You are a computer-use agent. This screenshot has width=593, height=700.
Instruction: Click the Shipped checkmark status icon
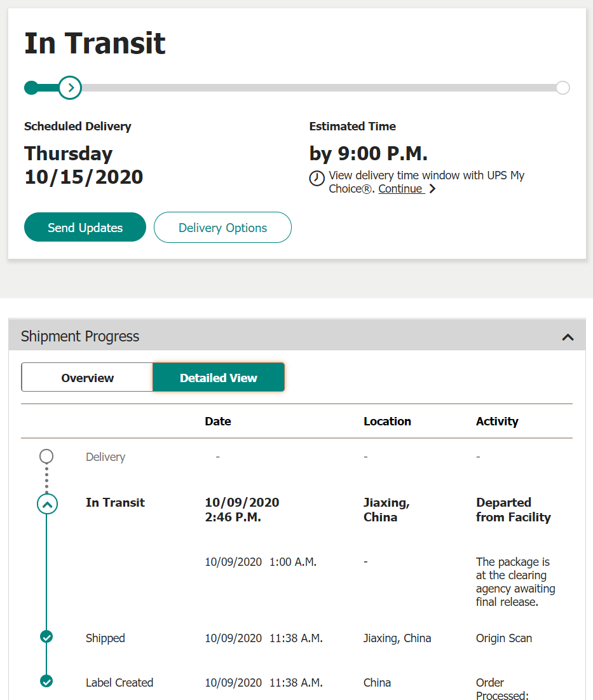tap(46, 636)
